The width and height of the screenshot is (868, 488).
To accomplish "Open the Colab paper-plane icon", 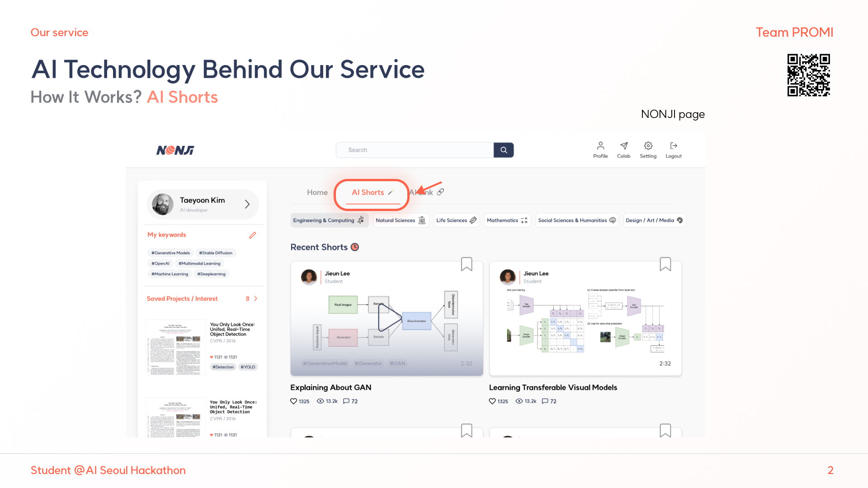I will (623, 146).
